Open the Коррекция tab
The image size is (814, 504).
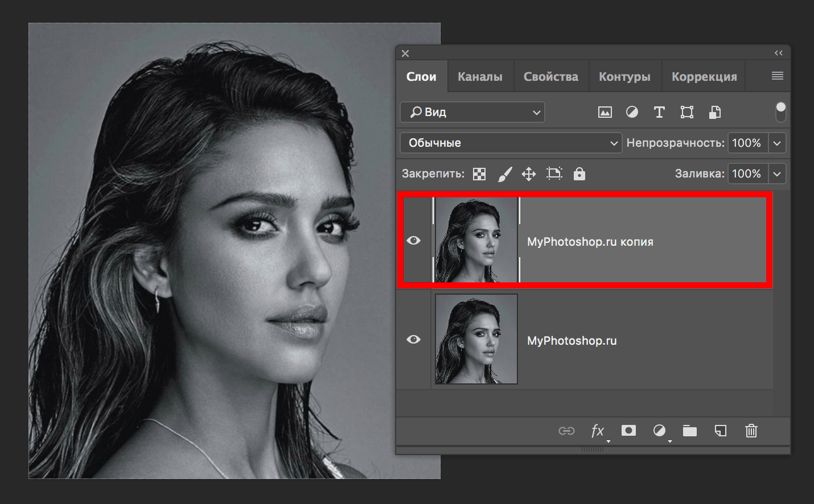click(704, 77)
